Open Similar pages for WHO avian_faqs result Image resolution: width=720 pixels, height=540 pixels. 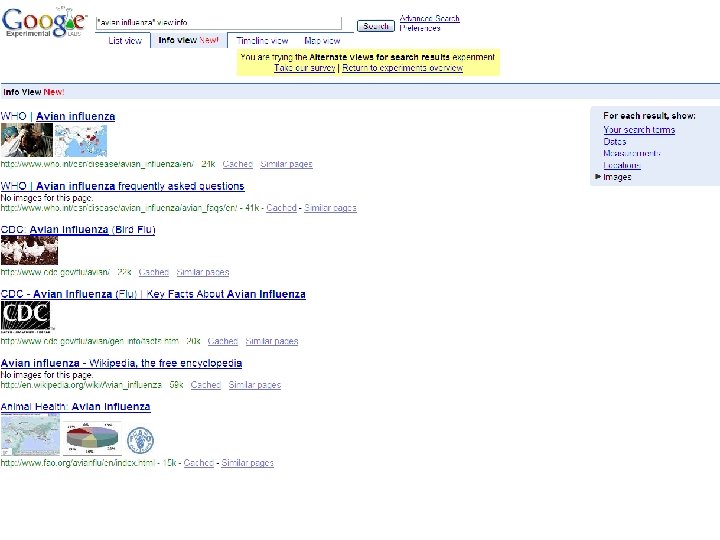[330, 208]
